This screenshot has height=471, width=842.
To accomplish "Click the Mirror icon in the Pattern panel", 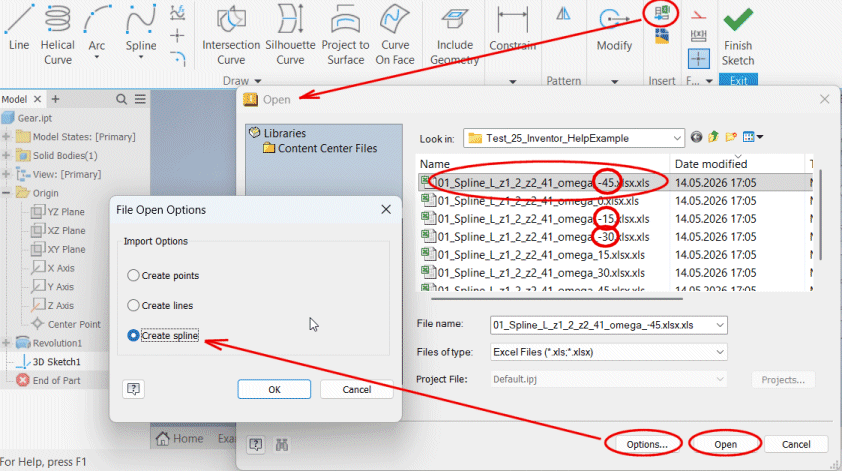I will 563,13.
